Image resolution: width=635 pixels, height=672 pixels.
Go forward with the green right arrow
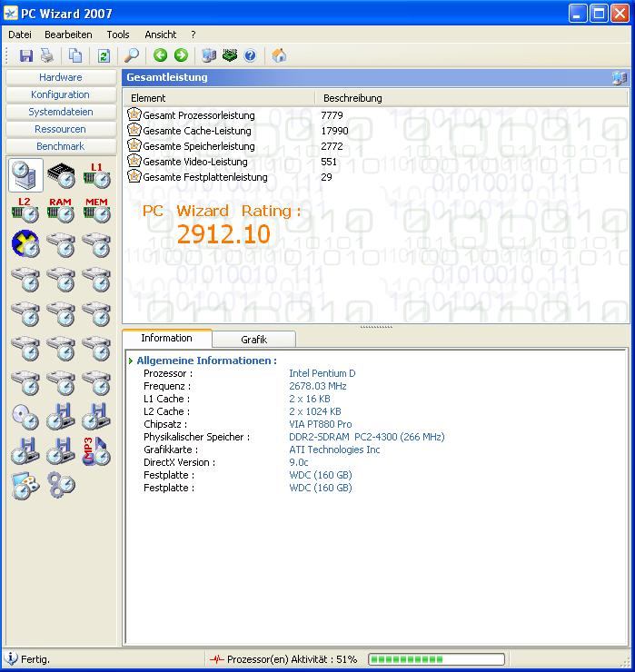pos(181,55)
